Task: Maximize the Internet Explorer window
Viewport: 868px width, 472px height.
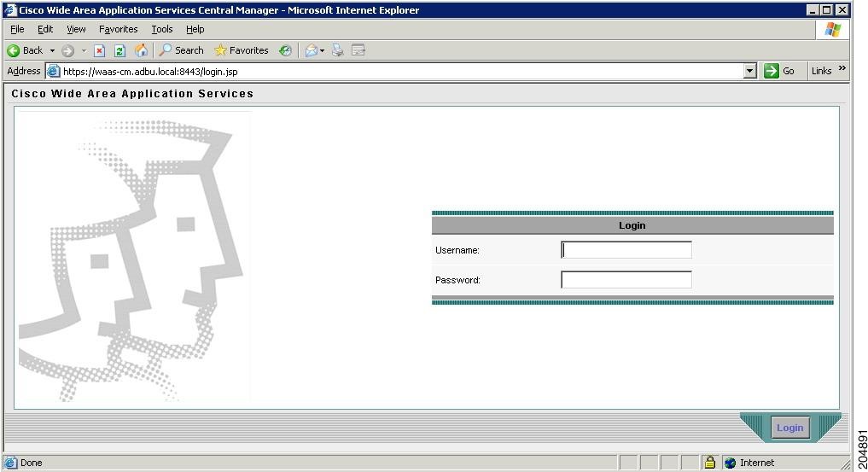Action: (826, 10)
